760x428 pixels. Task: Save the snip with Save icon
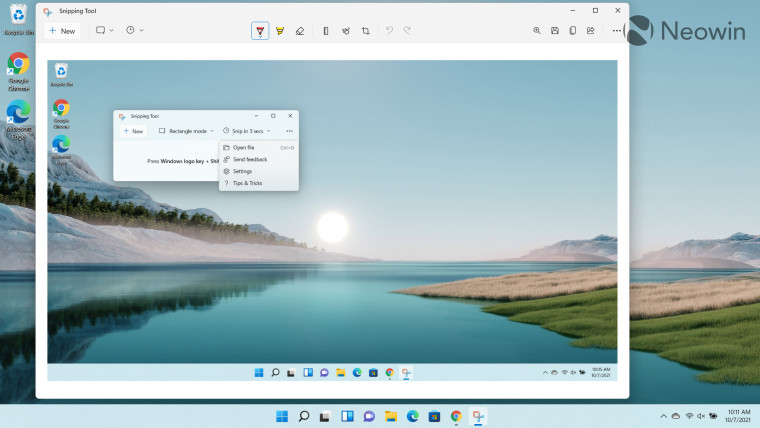pyautogui.click(x=555, y=31)
